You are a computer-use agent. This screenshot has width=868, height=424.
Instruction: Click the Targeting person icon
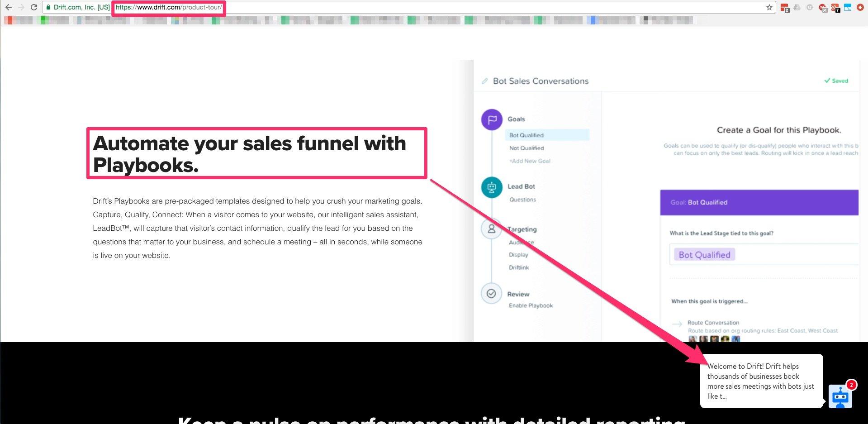(x=492, y=229)
